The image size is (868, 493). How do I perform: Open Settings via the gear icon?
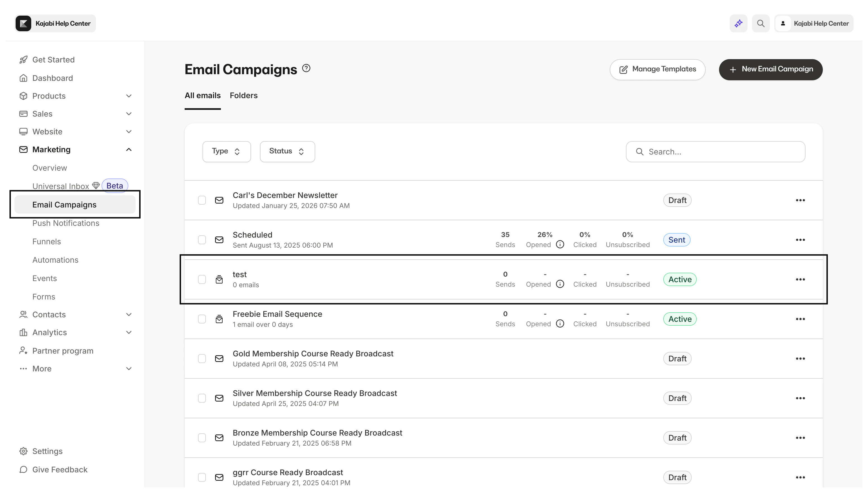tap(23, 451)
